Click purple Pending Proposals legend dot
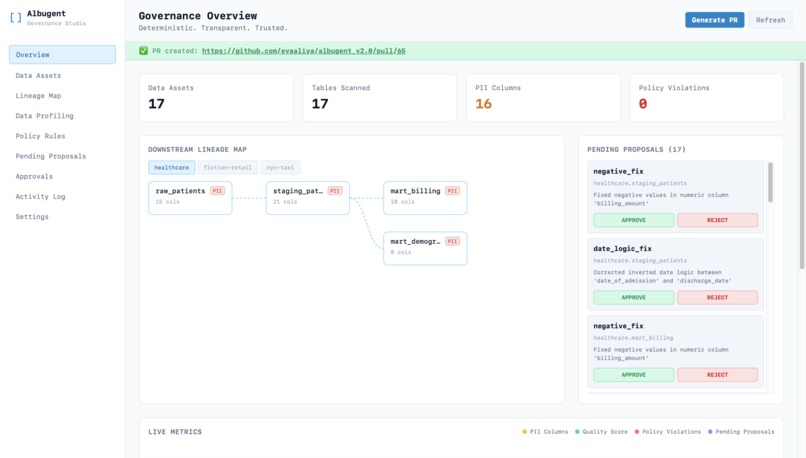The image size is (806, 458). (710, 432)
